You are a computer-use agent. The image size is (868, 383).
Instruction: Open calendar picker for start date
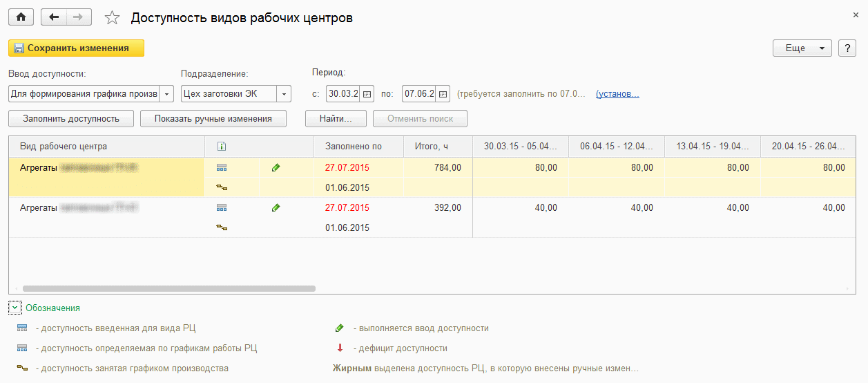(367, 94)
